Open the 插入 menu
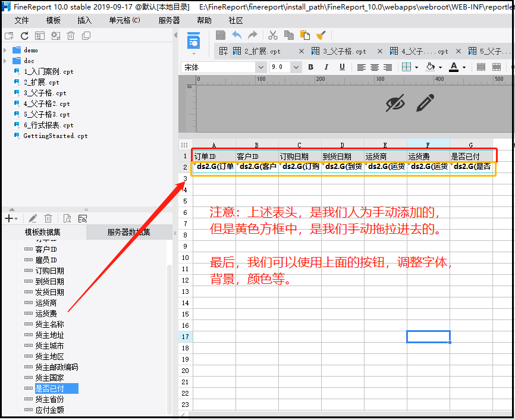 pyautogui.click(x=84, y=20)
